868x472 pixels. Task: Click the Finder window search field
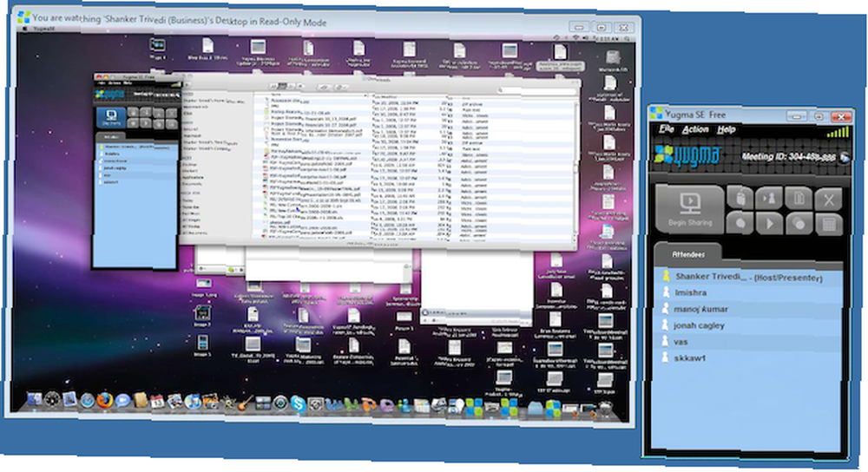click(x=536, y=89)
